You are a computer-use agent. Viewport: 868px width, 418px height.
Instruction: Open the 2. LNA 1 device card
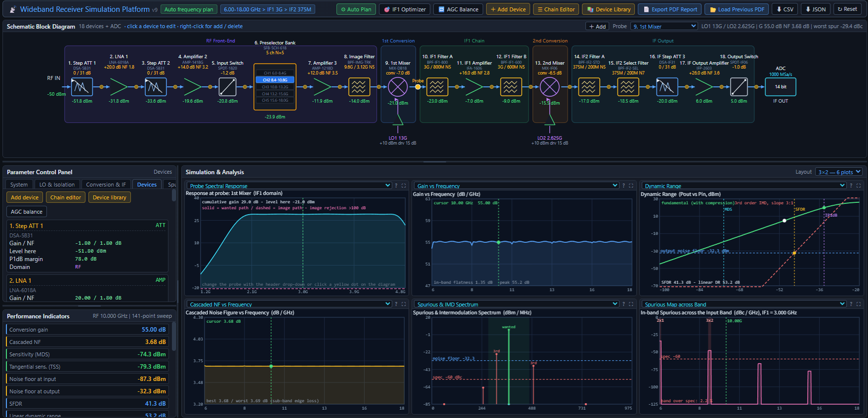[x=87, y=289]
